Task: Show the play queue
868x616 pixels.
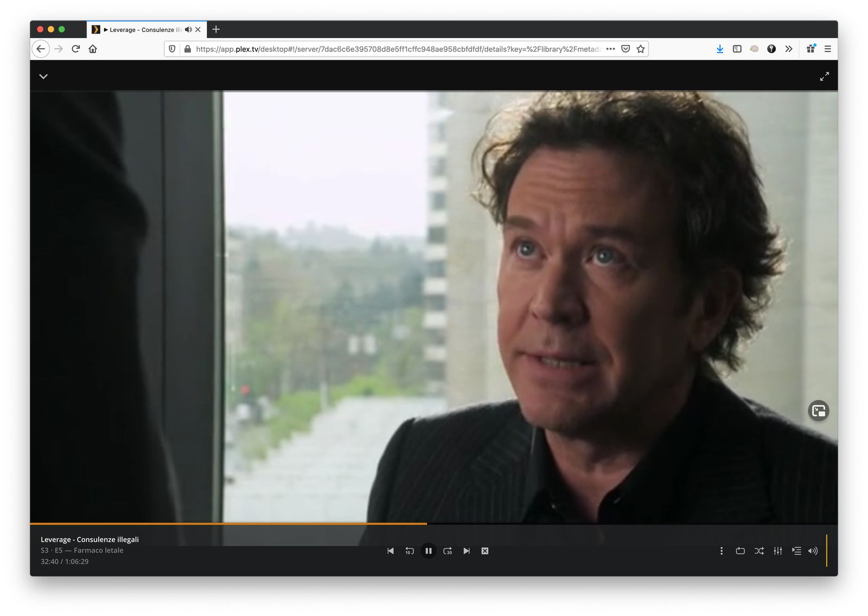Action: (796, 551)
